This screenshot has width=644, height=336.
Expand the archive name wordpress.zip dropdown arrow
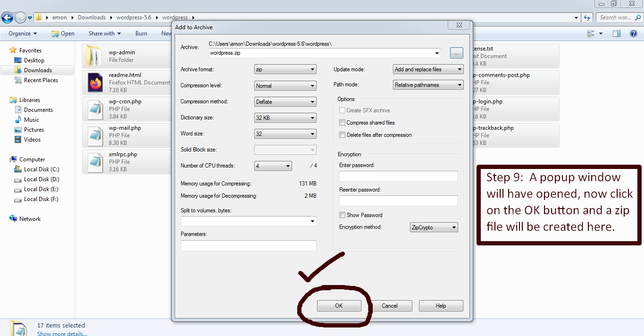[x=438, y=53]
